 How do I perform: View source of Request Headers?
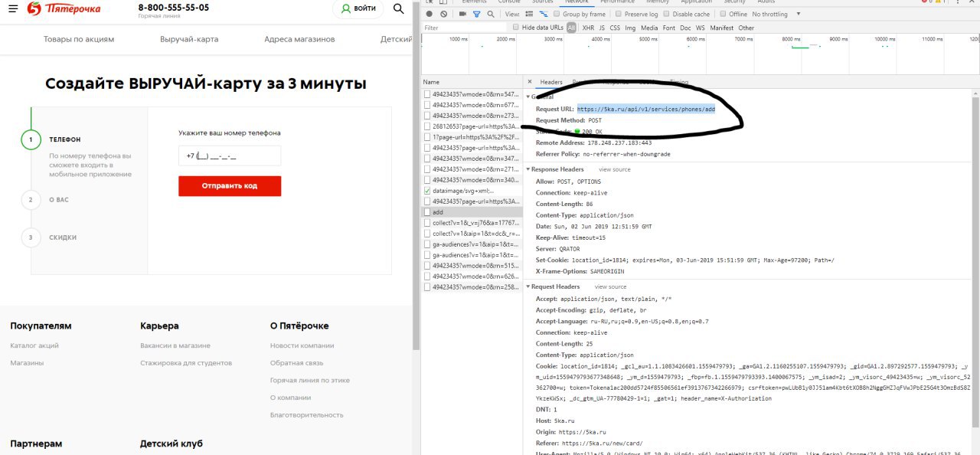pyautogui.click(x=611, y=286)
